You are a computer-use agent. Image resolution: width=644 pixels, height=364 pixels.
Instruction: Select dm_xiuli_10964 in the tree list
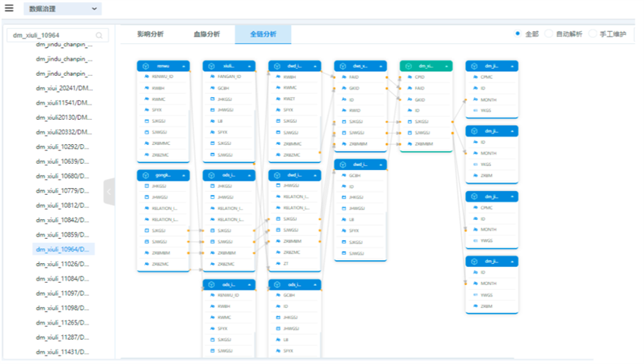point(64,249)
